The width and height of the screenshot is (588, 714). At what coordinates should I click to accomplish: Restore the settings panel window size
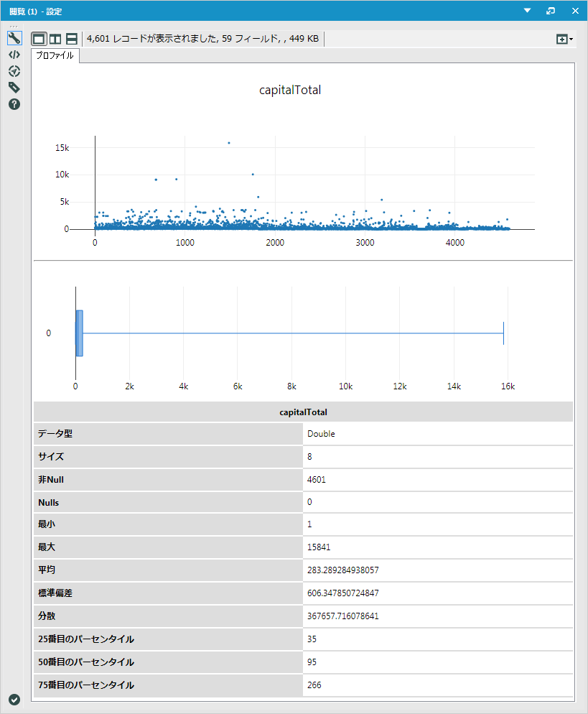pos(551,11)
